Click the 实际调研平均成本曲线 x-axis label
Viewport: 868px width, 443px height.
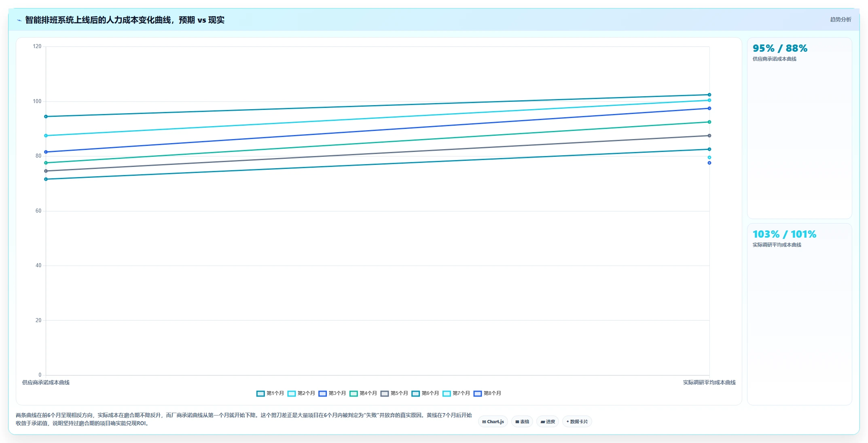(x=709, y=382)
